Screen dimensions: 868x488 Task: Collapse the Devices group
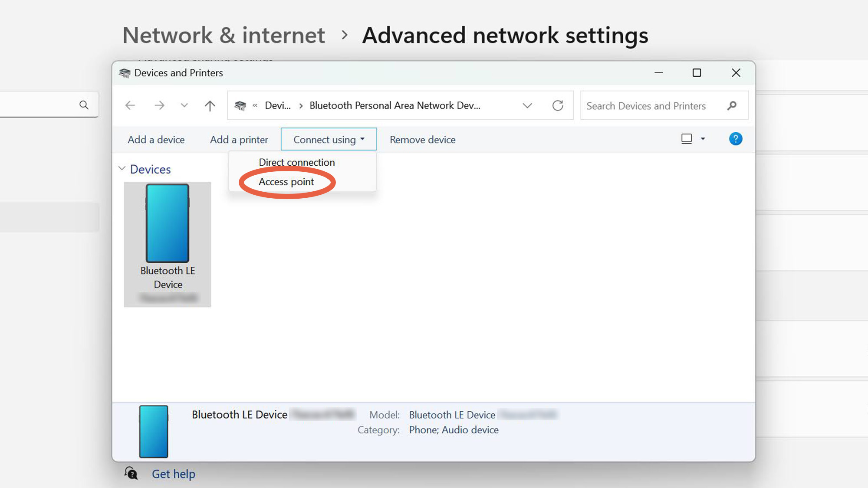(x=122, y=168)
